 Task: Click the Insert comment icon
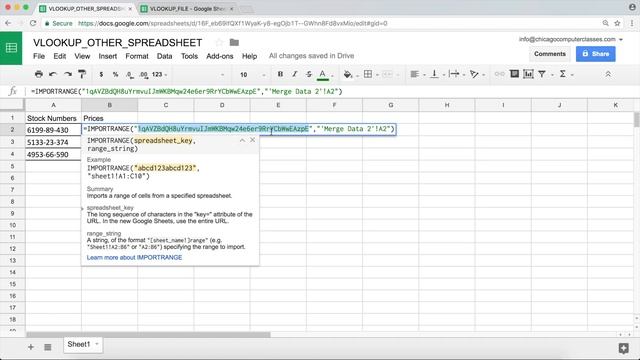coord(514,74)
